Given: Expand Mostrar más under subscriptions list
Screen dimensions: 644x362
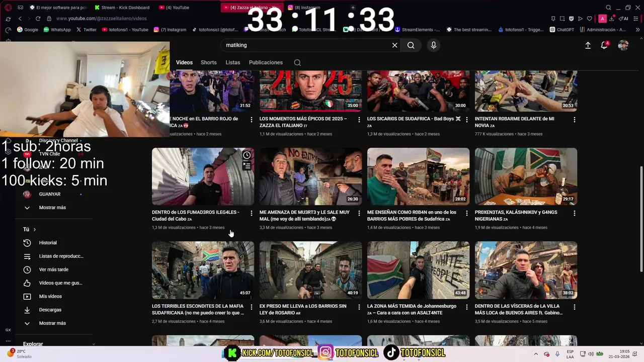Looking at the screenshot, I should [x=52, y=208].
